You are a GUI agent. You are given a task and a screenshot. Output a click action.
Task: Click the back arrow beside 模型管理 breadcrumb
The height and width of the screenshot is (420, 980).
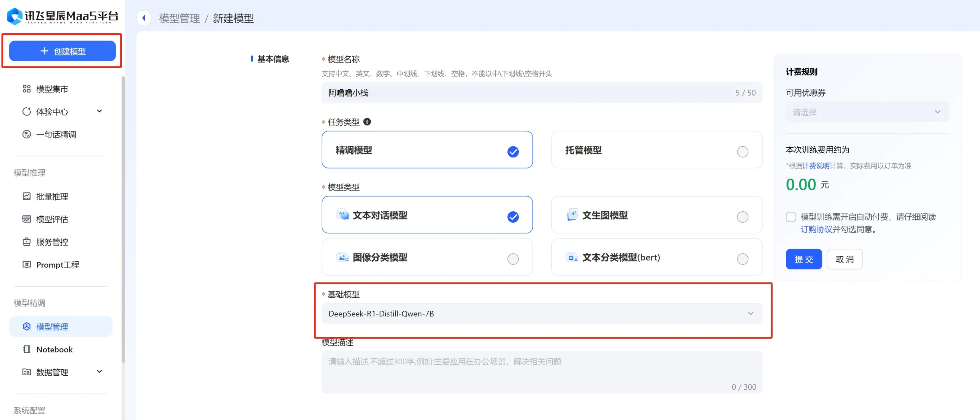coord(144,18)
